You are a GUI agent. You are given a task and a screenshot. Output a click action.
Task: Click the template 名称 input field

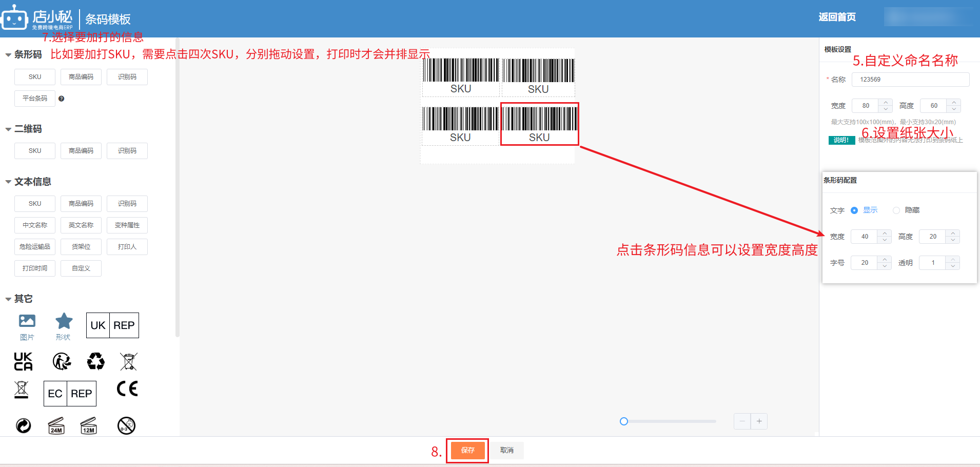tap(911, 80)
